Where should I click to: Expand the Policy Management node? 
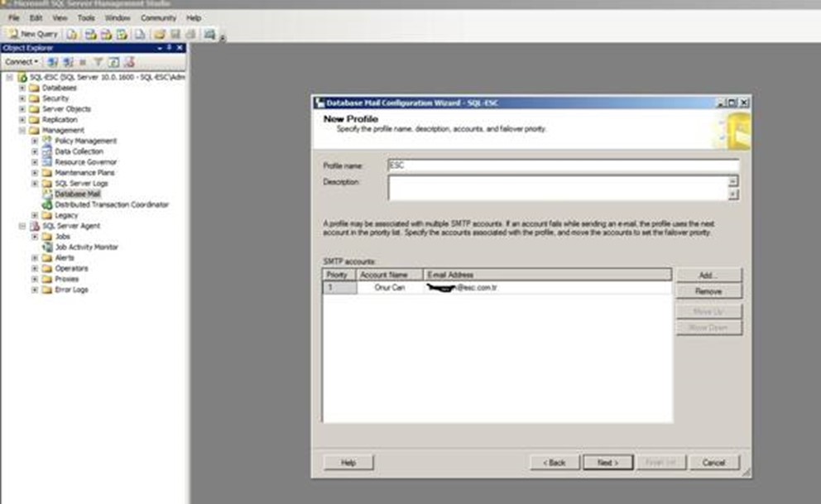click(35, 141)
